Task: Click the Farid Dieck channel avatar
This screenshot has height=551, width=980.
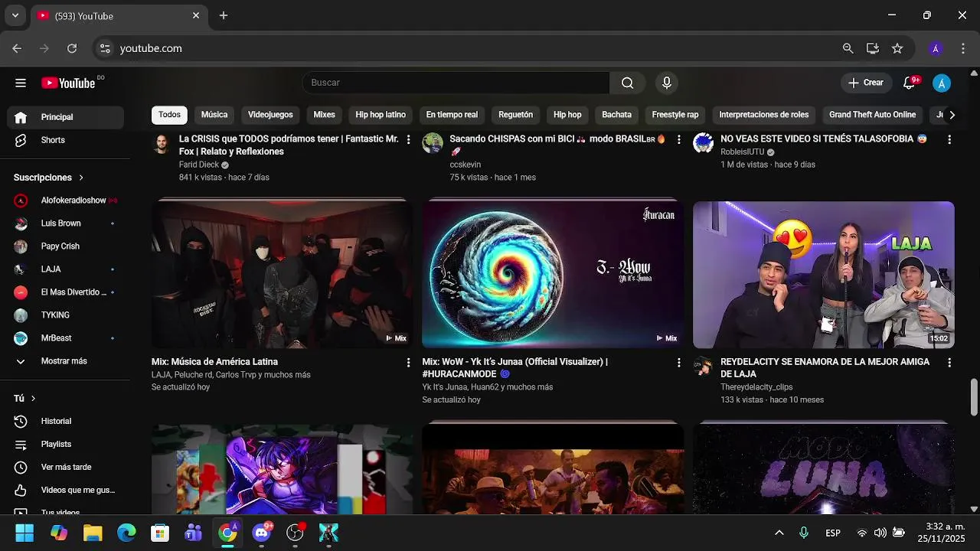Action: 162,143
